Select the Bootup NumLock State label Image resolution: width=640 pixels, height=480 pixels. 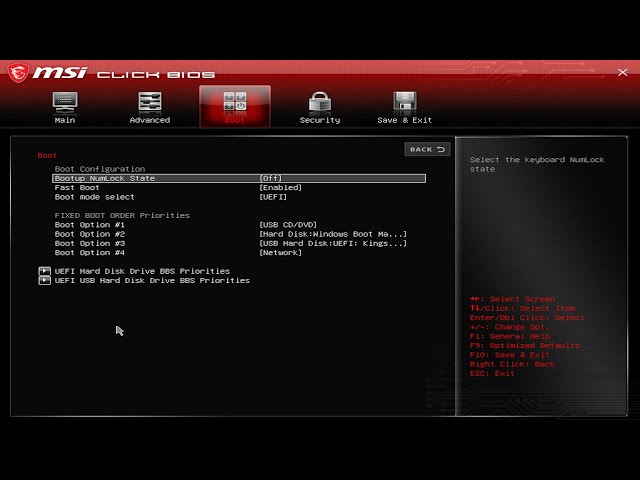[105, 178]
